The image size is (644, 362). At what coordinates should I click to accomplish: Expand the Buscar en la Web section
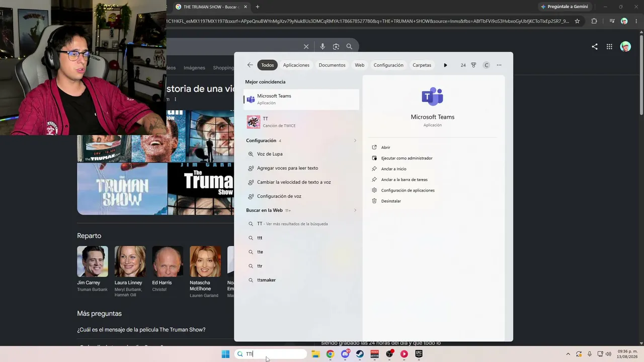pos(355,210)
